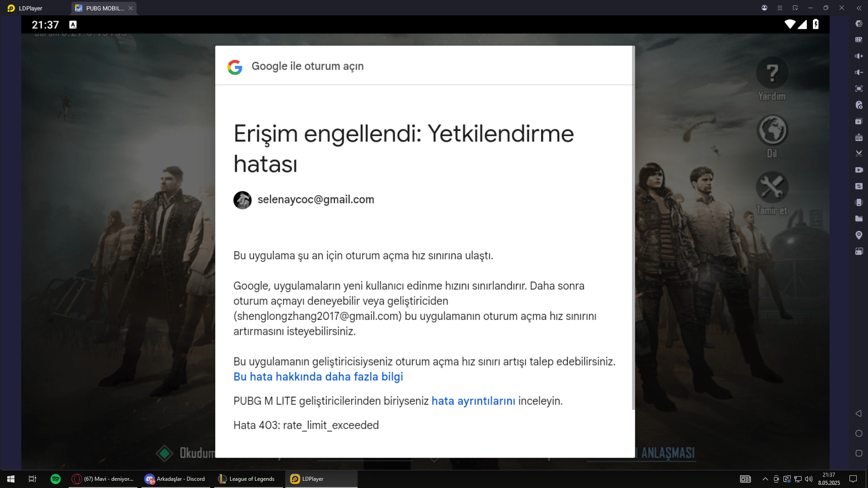Click the Google logo in dialog header
The image size is (868, 488).
pyautogui.click(x=235, y=67)
